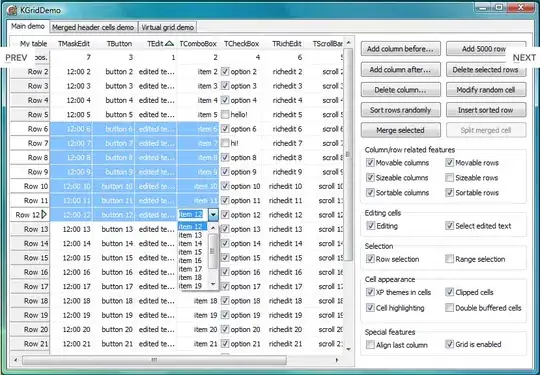Toggle Row selection checkbox
This screenshot has height=375, width=540.
370,259
